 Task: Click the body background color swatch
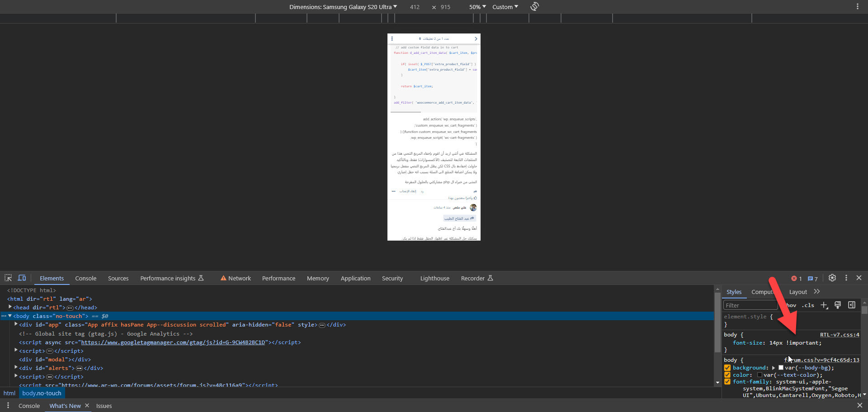(x=781, y=368)
